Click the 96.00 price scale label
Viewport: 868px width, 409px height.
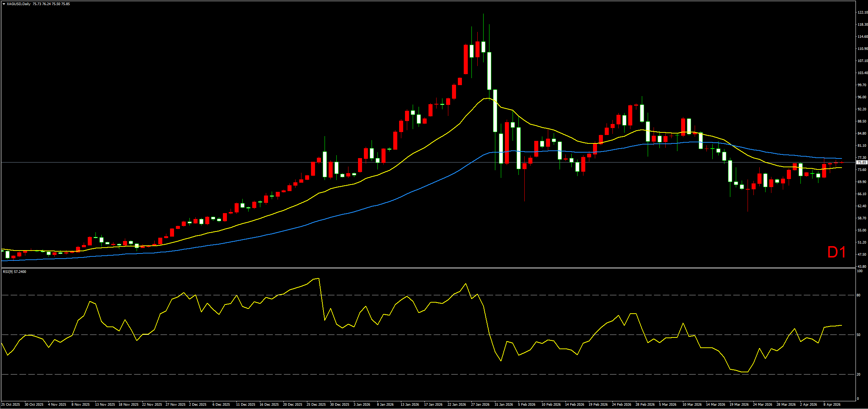pyautogui.click(x=862, y=97)
